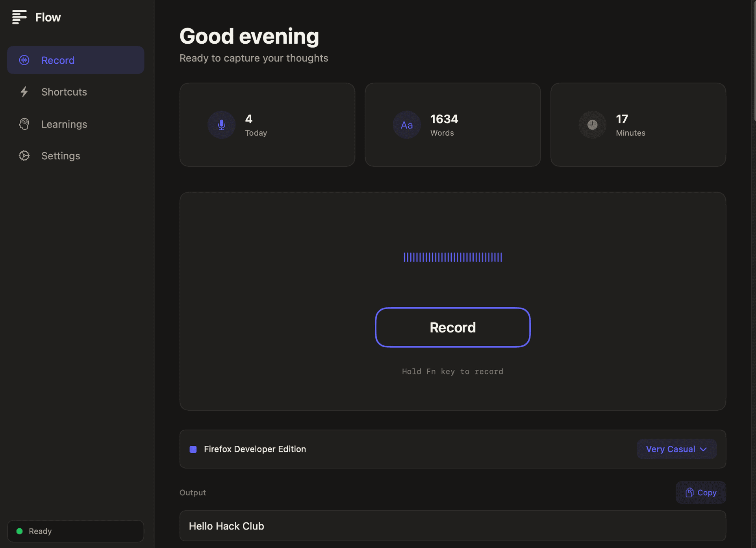The height and width of the screenshot is (548, 756).
Task: Click the clipboard icon on Copy button
Action: click(689, 493)
